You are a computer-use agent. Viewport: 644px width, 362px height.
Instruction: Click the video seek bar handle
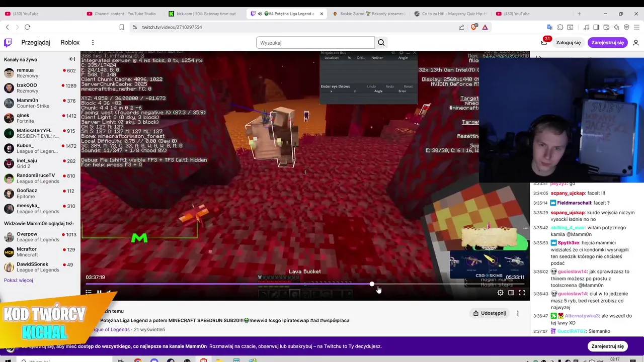(372, 284)
